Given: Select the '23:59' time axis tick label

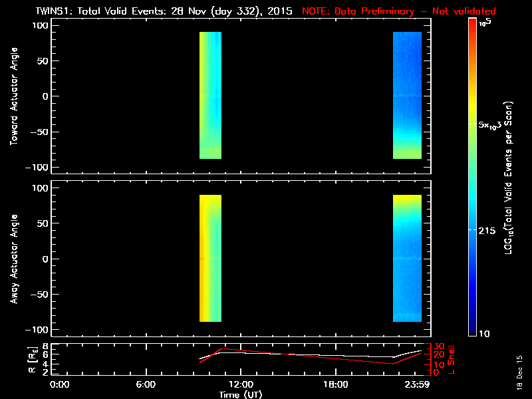Looking at the screenshot, I should coord(420,384).
